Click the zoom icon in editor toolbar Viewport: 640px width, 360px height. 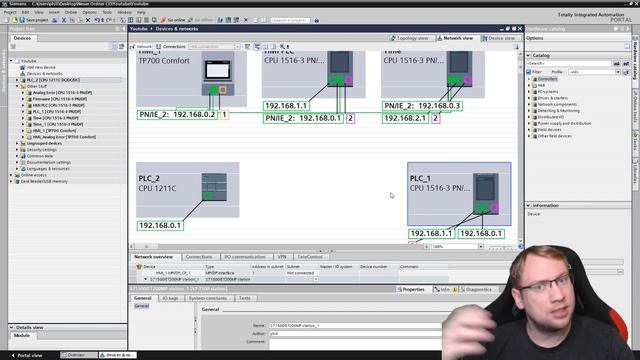(x=282, y=47)
